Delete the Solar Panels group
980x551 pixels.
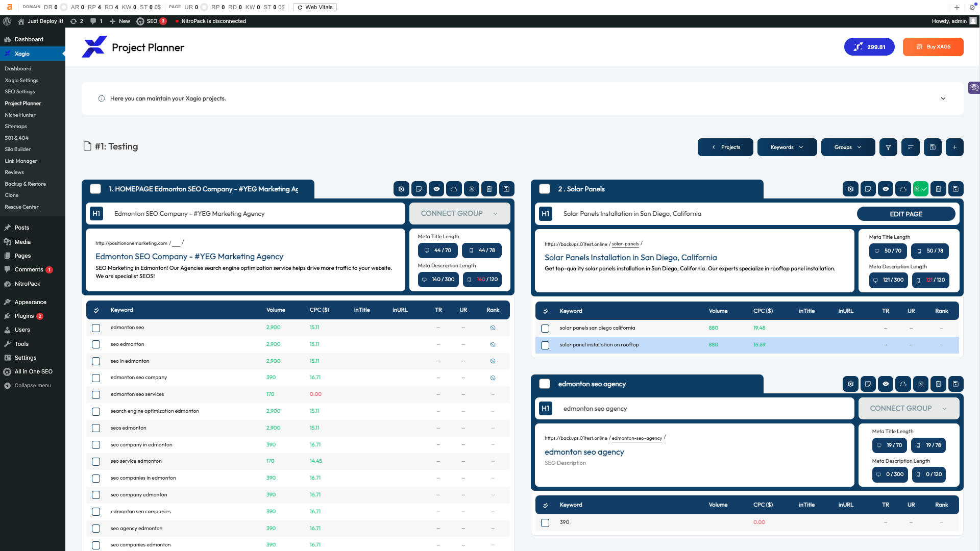tap(938, 189)
